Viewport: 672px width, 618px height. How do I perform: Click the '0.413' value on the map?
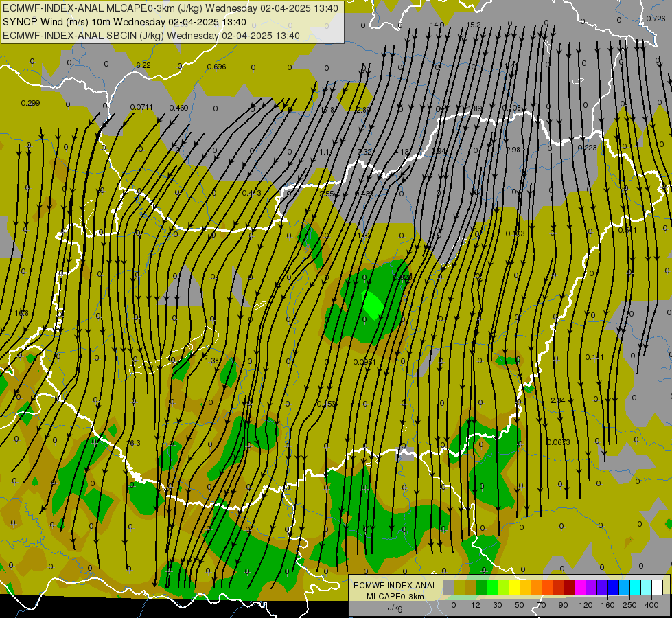[x=252, y=193]
